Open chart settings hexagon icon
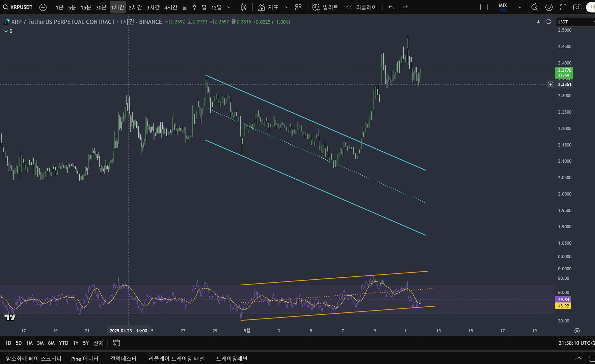Screen dimensions: 595x364 (x=549, y=7)
